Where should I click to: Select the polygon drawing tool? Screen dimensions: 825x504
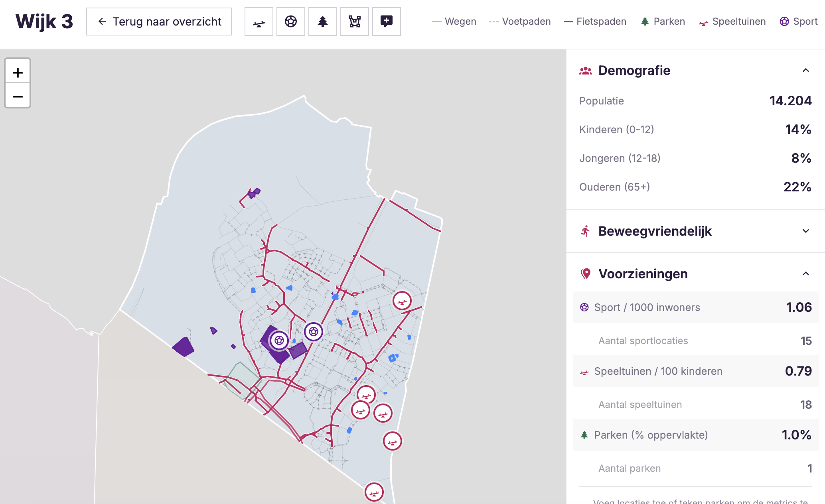354,22
